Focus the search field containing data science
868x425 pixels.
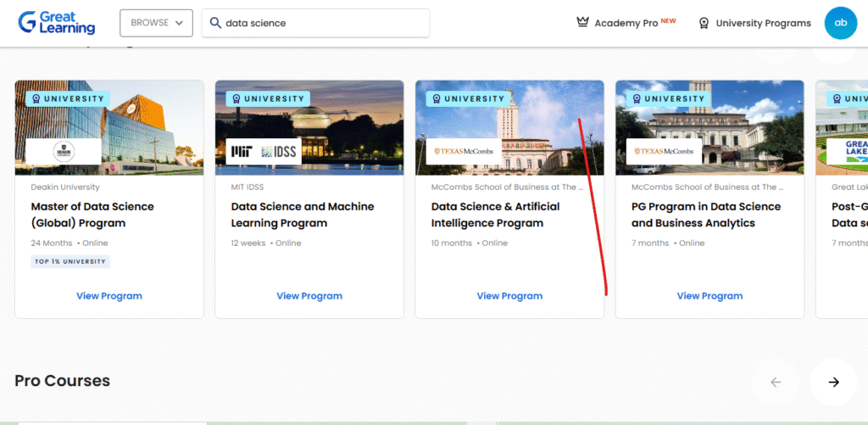tap(315, 23)
